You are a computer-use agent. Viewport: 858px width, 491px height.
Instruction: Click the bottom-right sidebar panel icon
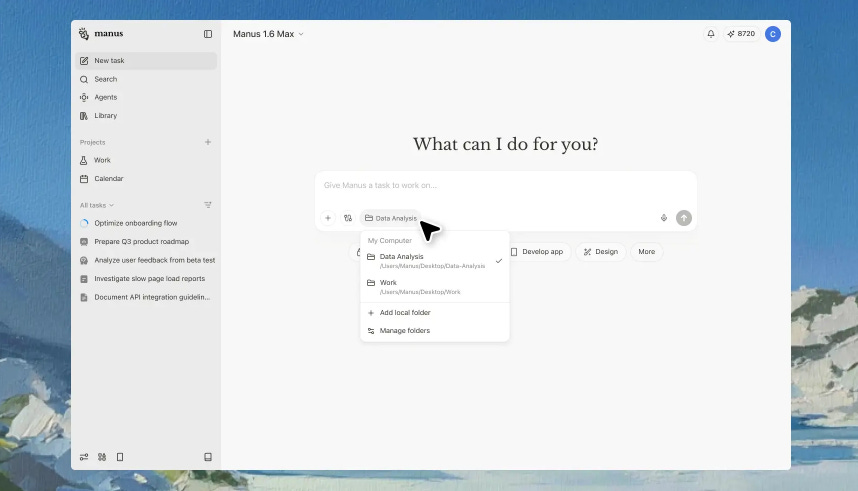(208, 457)
